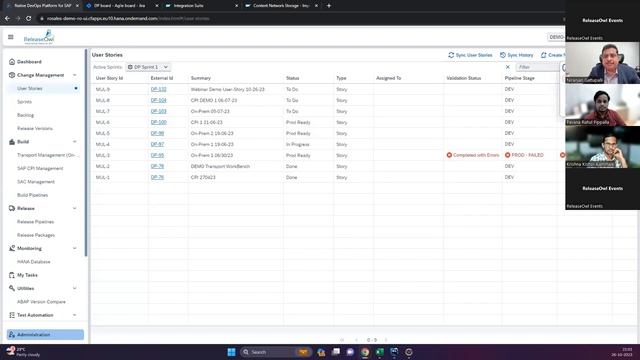The height and width of the screenshot is (360, 640).
Task: Open Google Chrome from the taskbar
Action: pos(365,352)
